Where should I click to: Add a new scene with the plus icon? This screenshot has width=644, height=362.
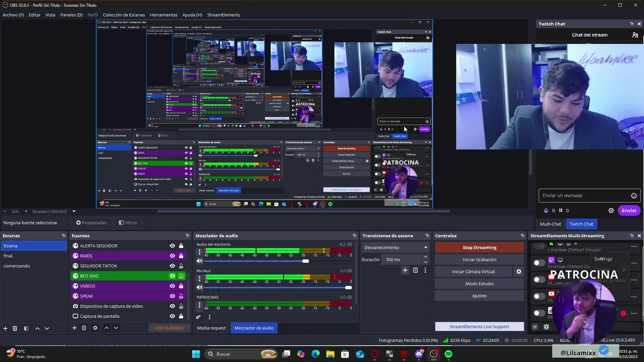pyautogui.click(x=6, y=328)
